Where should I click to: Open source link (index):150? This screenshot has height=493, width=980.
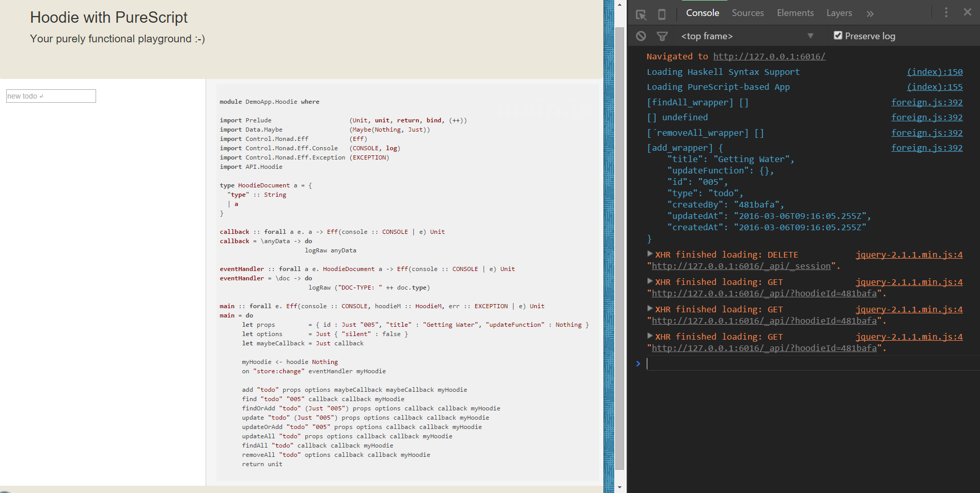click(935, 72)
